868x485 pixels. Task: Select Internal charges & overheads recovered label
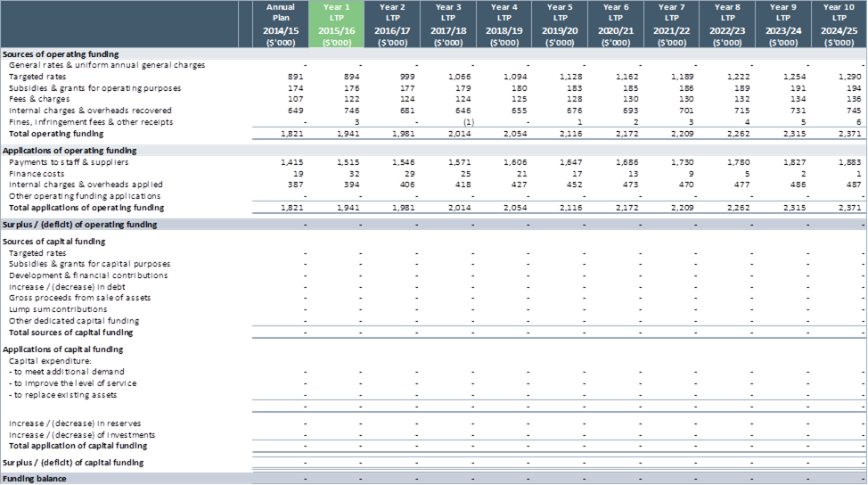pyautogui.click(x=90, y=111)
